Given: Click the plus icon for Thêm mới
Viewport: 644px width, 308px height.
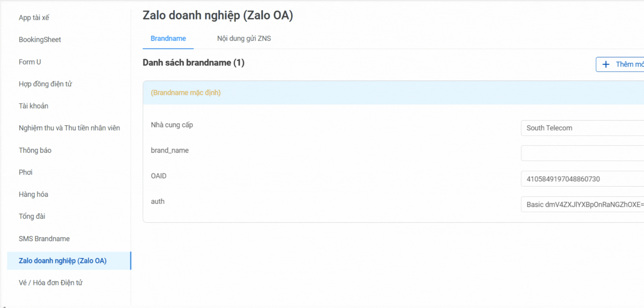Looking at the screenshot, I should coord(606,64).
